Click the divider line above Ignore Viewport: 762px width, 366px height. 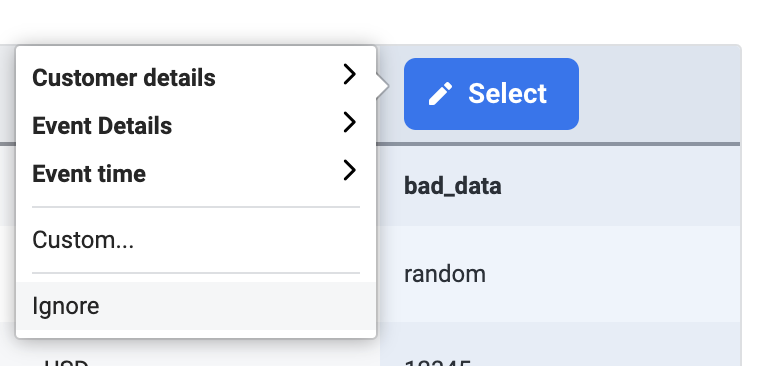[196, 273]
